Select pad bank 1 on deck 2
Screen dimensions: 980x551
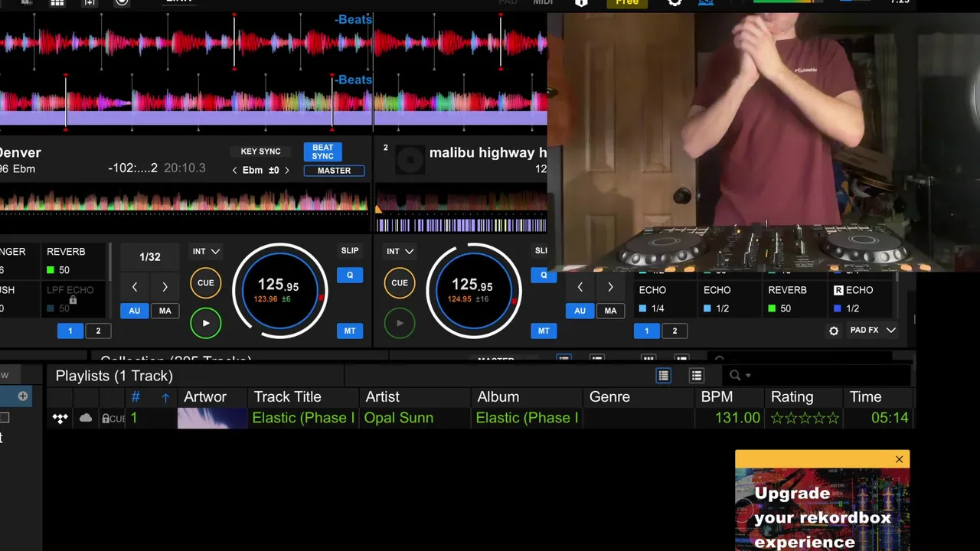(x=646, y=331)
